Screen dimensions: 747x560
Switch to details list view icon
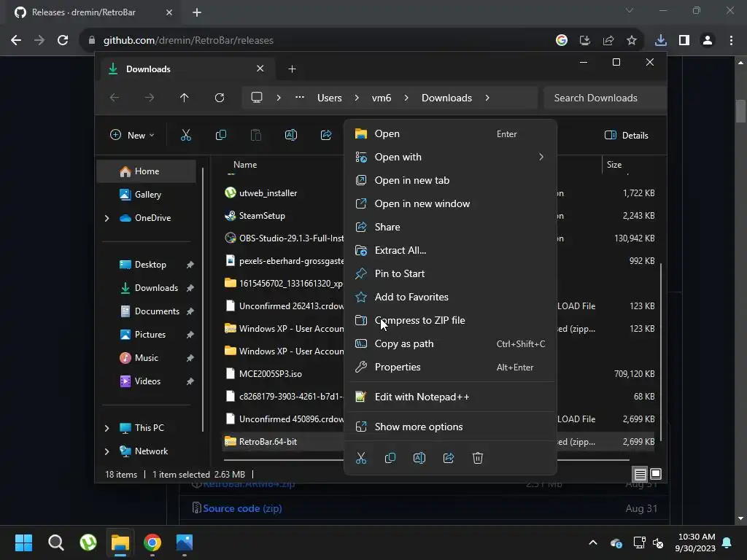[640, 474]
